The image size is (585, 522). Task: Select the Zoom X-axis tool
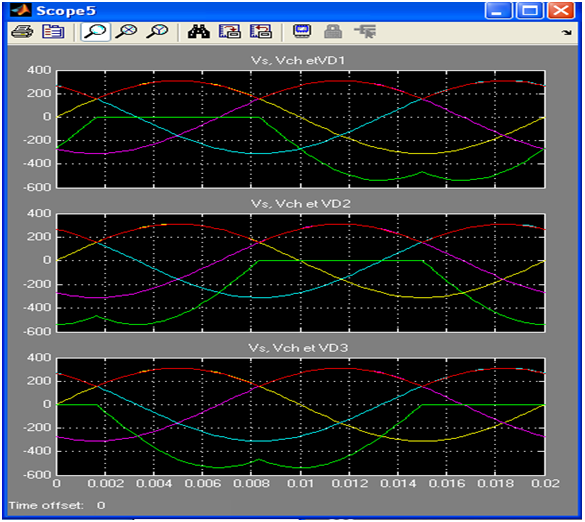pos(126,32)
